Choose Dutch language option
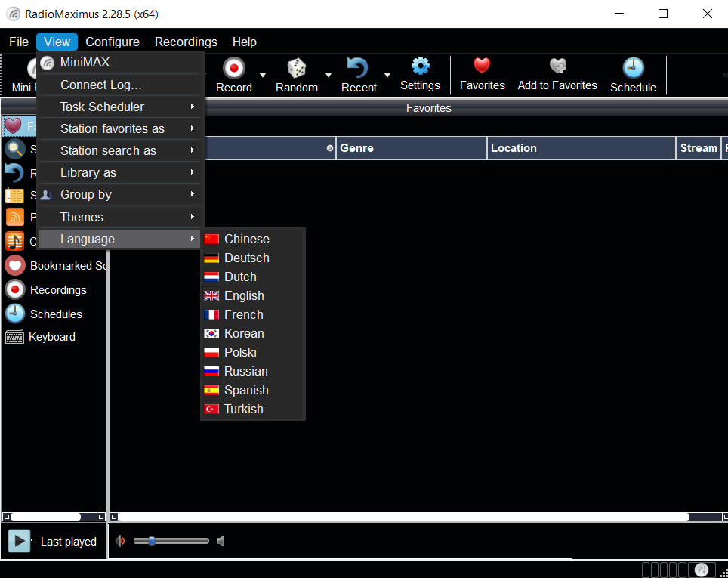This screenshot has width=728, height=578. tap(253, 277)
